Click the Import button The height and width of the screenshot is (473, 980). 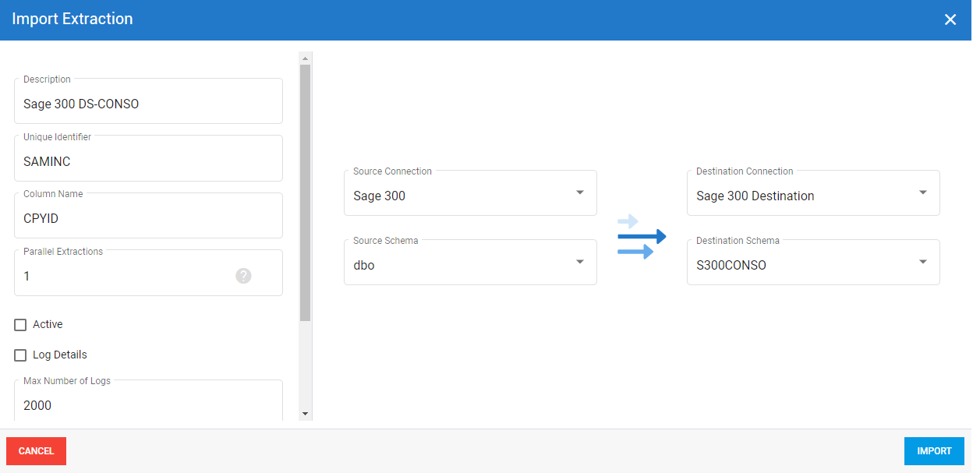(x=934, y=451)
